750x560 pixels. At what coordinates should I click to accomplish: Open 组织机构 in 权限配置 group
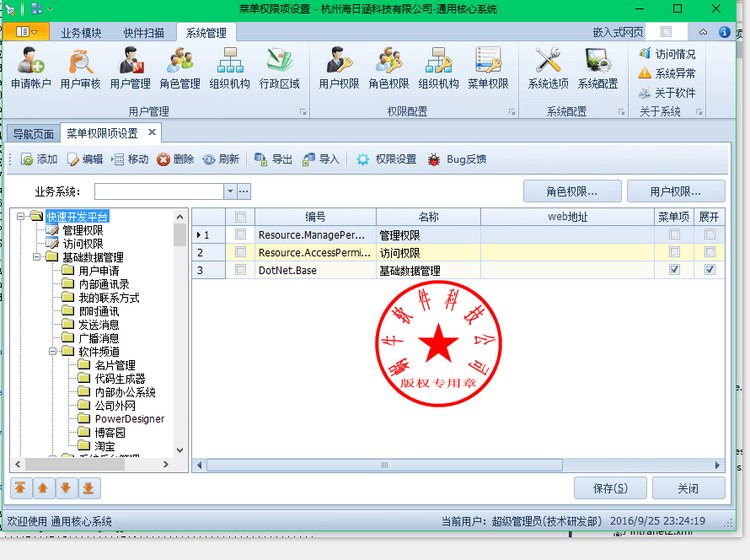click(x=439, y=68)
